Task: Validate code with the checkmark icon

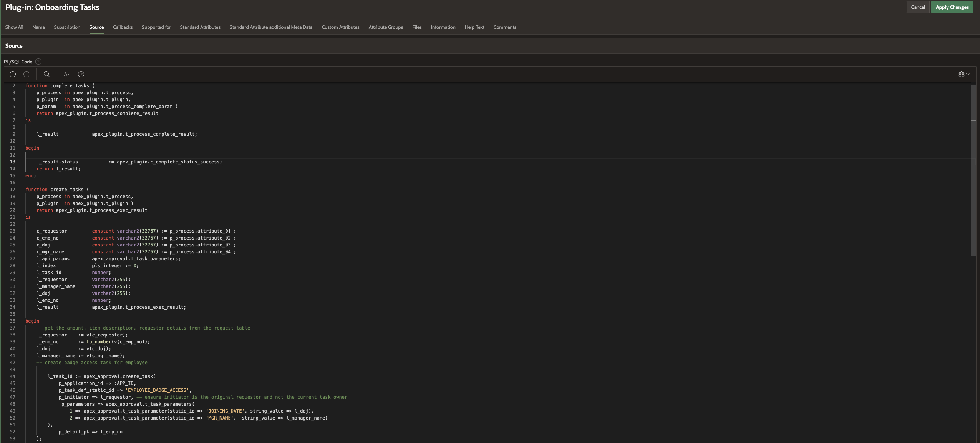Action: tap(81, 74)
